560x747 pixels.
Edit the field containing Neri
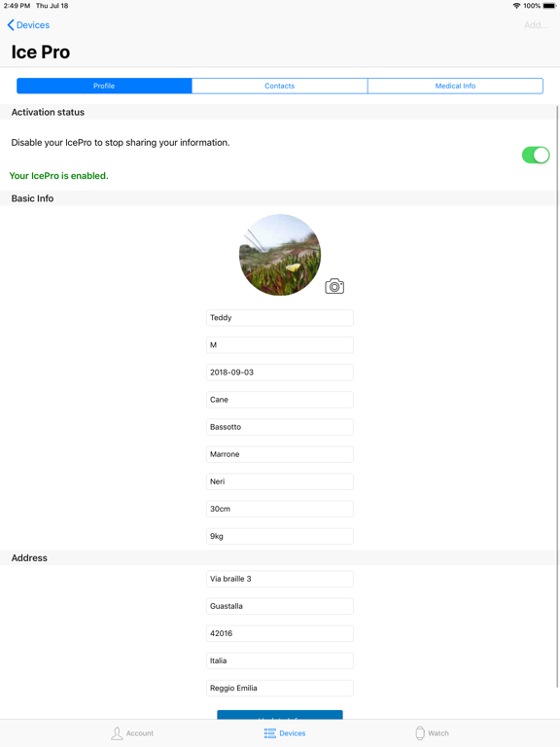pos(280,481)
